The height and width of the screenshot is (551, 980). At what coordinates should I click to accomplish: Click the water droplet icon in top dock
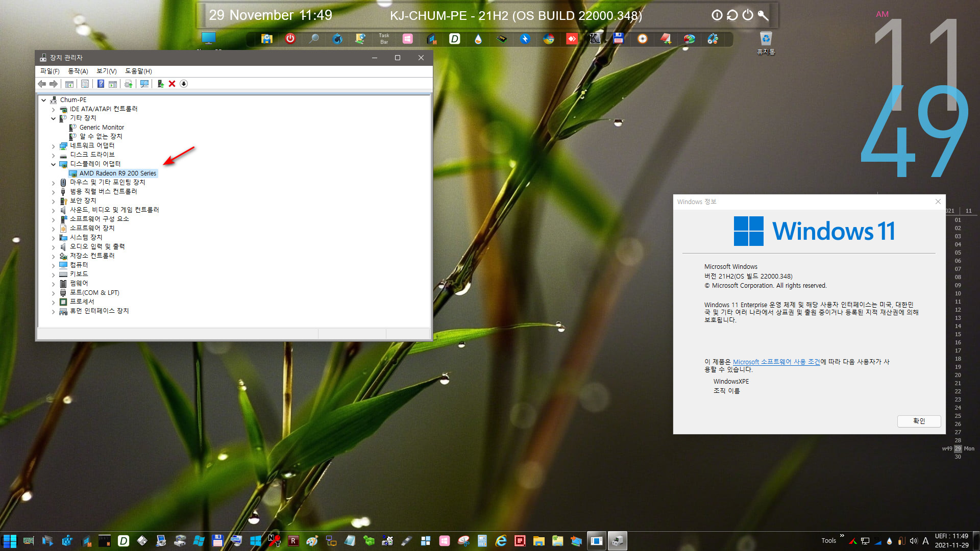pos(478,39)
